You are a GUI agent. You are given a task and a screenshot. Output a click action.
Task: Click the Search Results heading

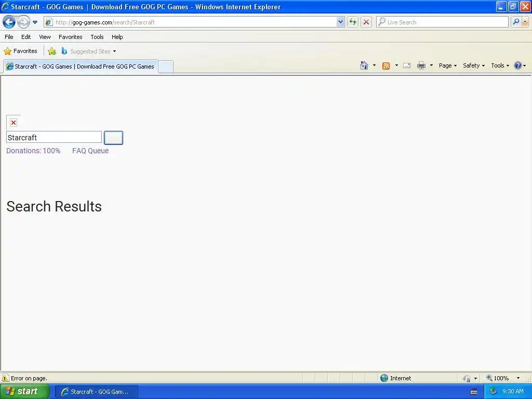54,206
